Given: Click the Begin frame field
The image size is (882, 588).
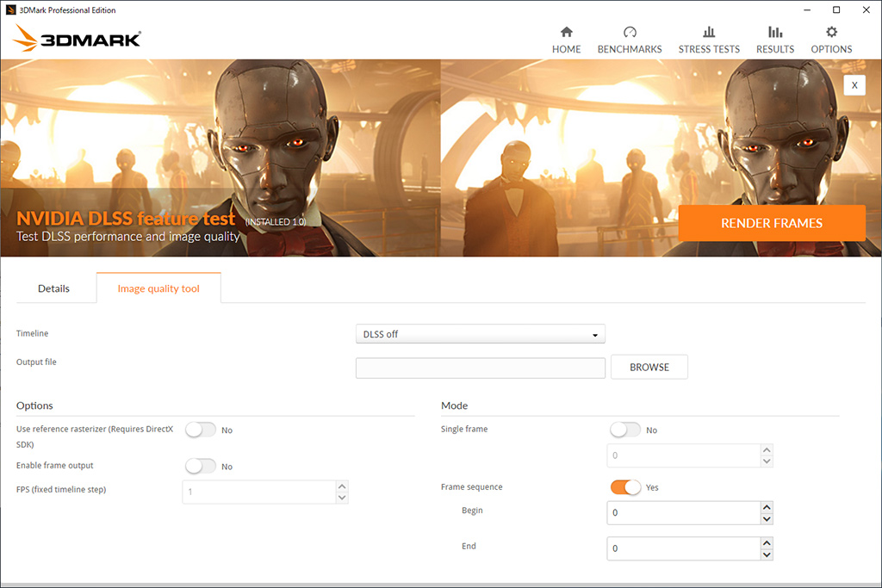Looking at the screenshot, I should [683, 513].
